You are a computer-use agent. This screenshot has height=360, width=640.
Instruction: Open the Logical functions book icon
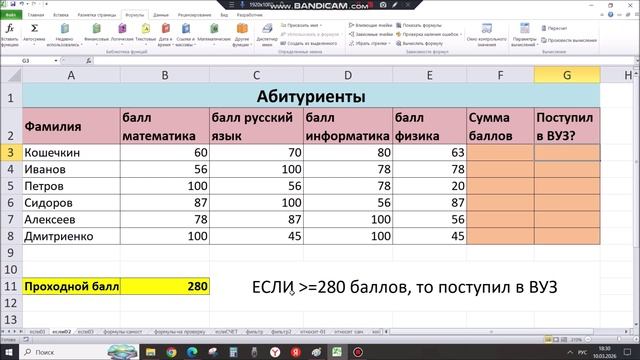[x=122, y=29]
